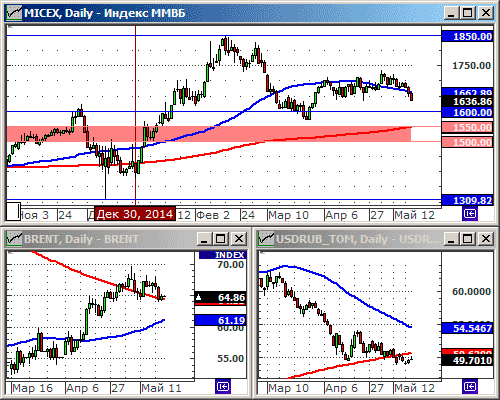Click the 55.00 price value in BRENT chart
This screenshot has height=400, width=500.
(231, 359)
